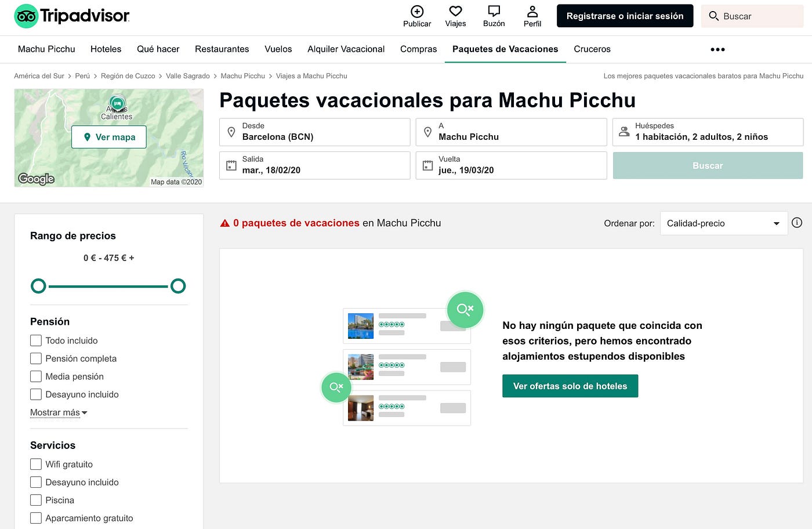Viewport: 812px width, 529px height.
Task: Click the maximum price slider handle
Action: click(178, 286)
